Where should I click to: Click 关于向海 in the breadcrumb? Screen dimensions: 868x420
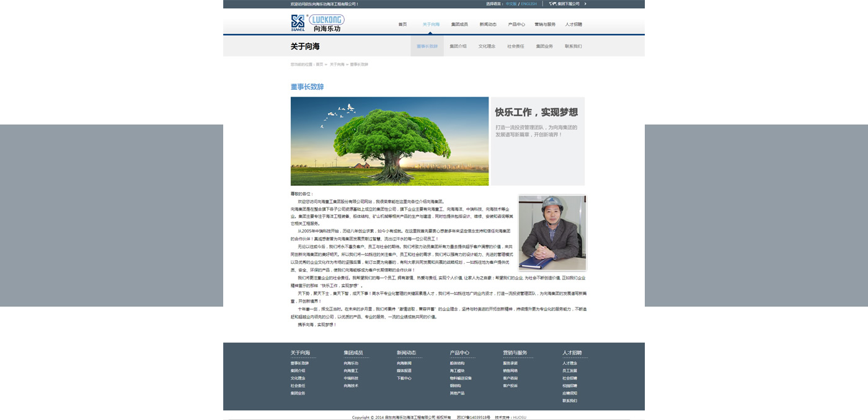[x=337, y=64]
